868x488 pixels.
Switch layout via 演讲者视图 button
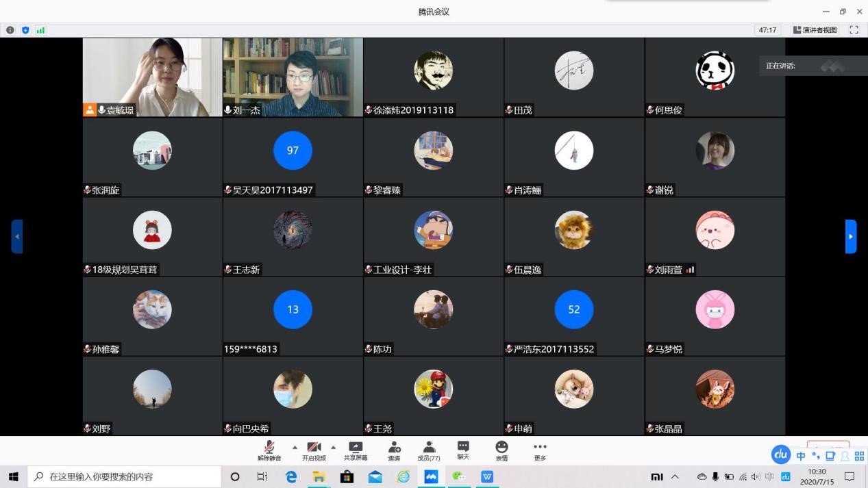coord(815,30)
